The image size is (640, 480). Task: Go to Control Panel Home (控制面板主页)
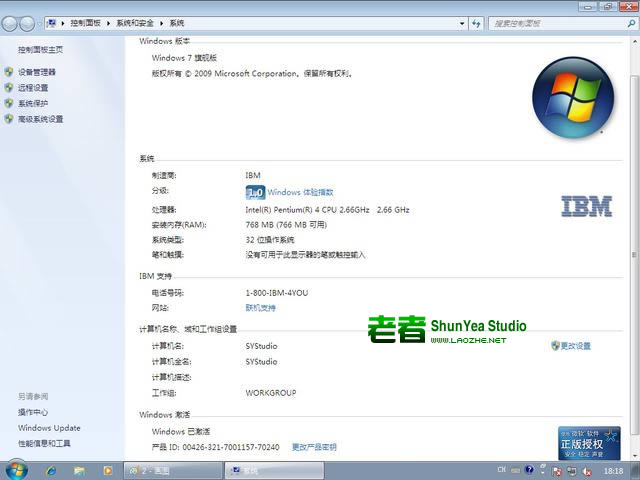[40, 50]
